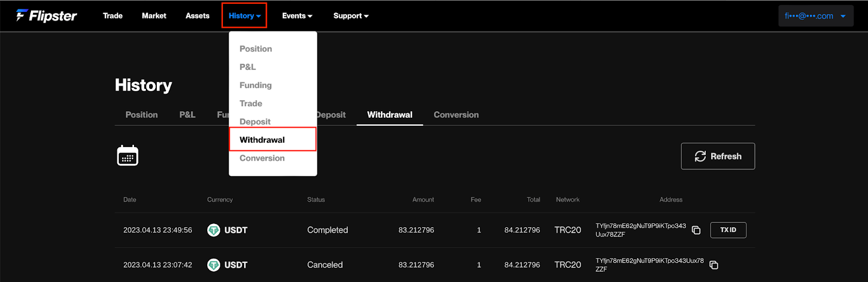Viewport: 868px width, 282px height.
Task: Select Trade from History dropdown menu
Action: pos(251,104)
